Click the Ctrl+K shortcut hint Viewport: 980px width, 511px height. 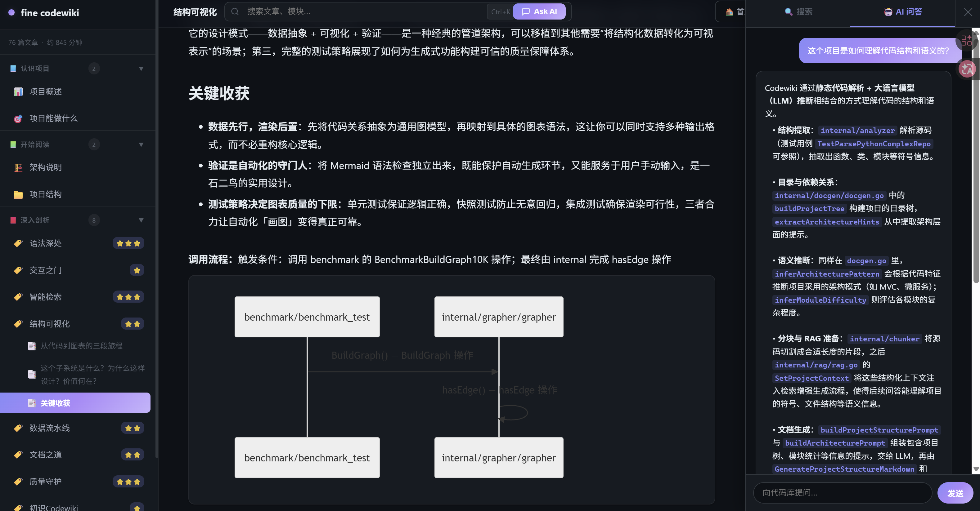[500, 12]
